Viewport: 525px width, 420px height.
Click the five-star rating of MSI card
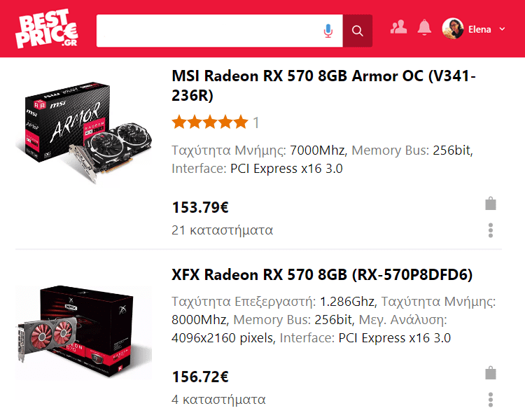(x=210, y=122)
